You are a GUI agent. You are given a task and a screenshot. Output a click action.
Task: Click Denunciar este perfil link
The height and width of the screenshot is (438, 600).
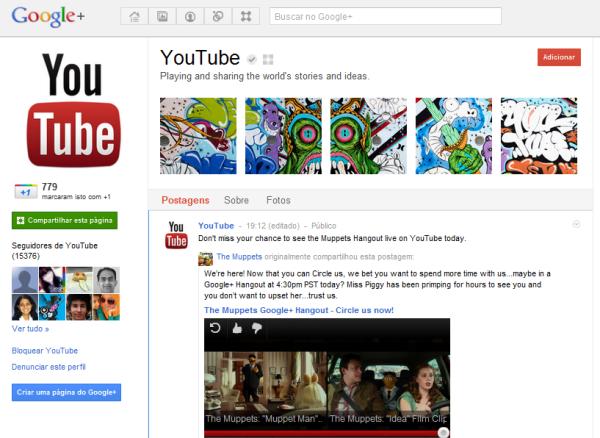pos(49,367)
